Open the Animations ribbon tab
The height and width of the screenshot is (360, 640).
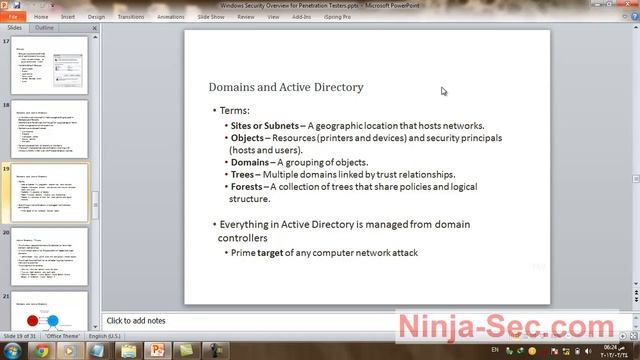pyautogui.click(x=171, y=17)
